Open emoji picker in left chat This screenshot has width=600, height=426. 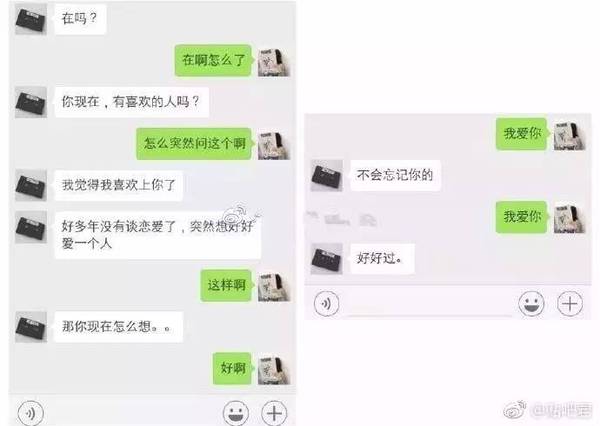click(x=236, y=413)
